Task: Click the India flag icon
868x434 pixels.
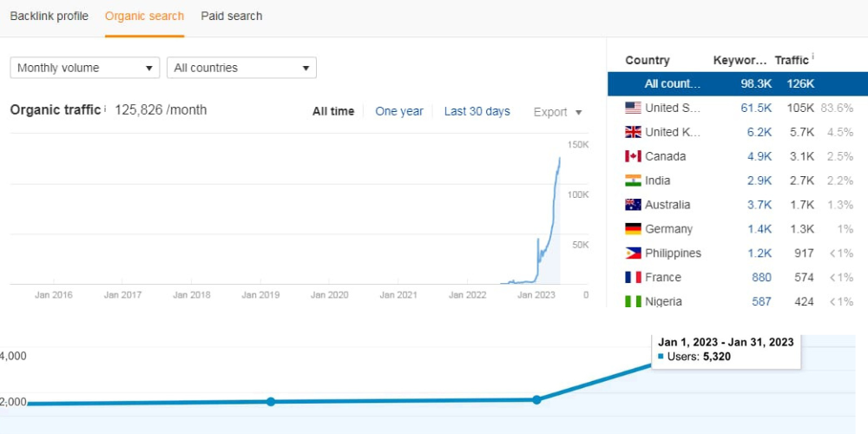Action: pyautogui.click(x=633, y=181)
